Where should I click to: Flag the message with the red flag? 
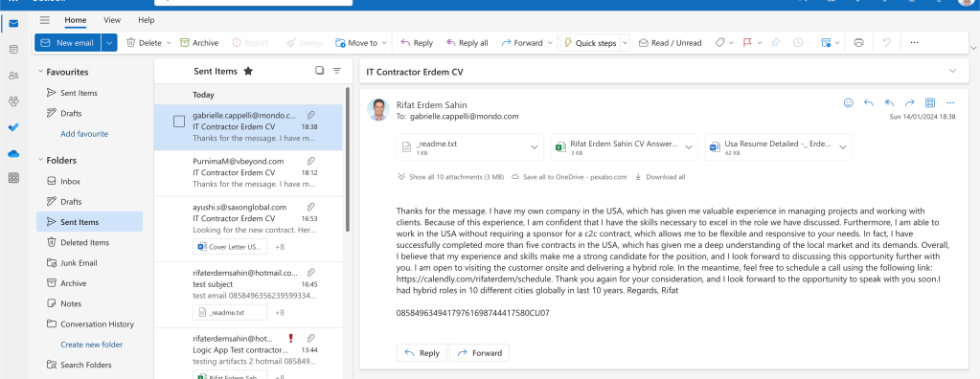pyautogui.click(x=747, y=42)
